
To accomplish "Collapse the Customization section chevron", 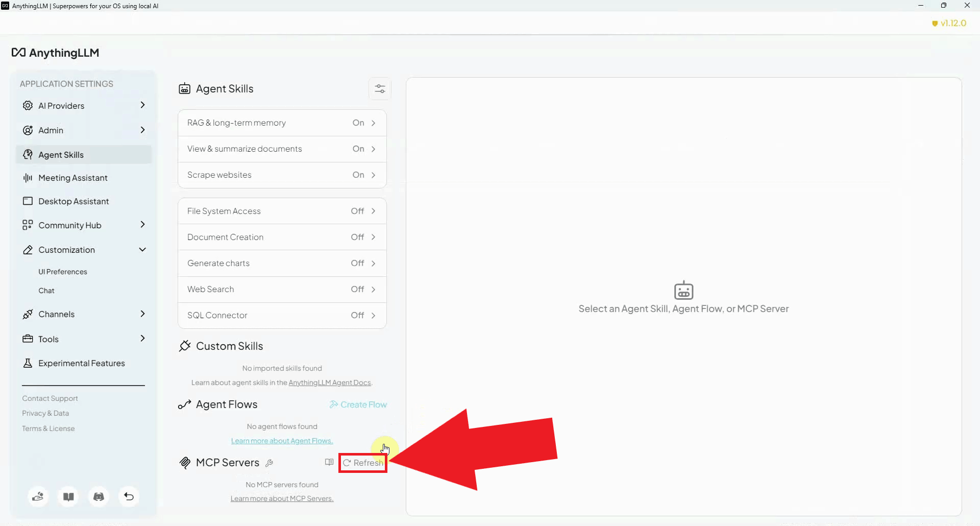I will point(142,250).
